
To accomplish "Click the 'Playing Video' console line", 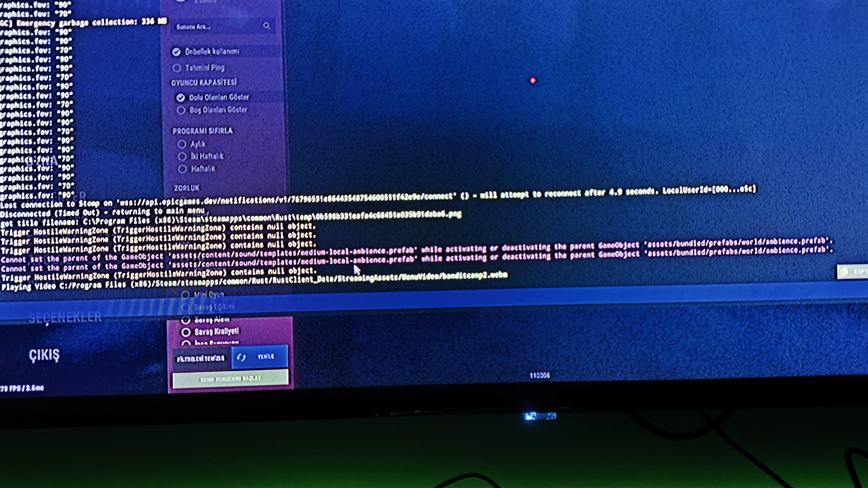I will pyautogui.click(x=254, y=281).
